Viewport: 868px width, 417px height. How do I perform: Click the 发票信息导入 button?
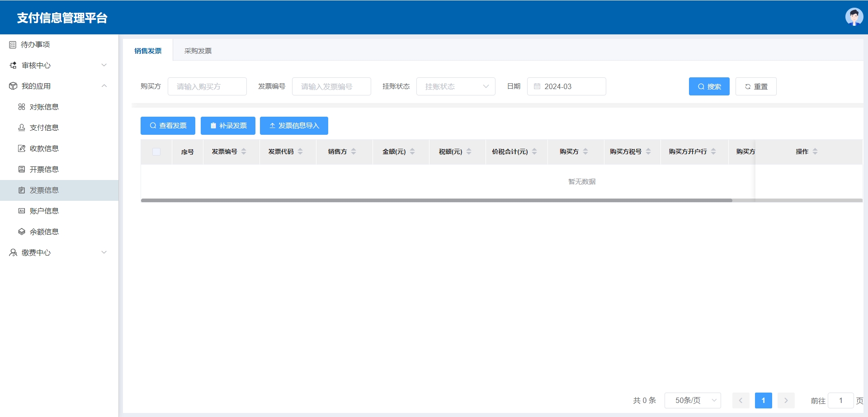(x=294, y=126)
